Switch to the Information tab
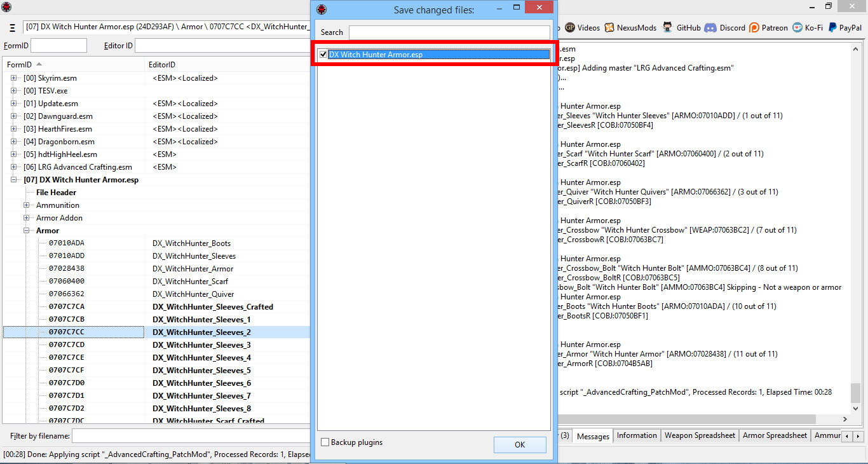This screenshot has height=464, width=868. pos(637,435)
